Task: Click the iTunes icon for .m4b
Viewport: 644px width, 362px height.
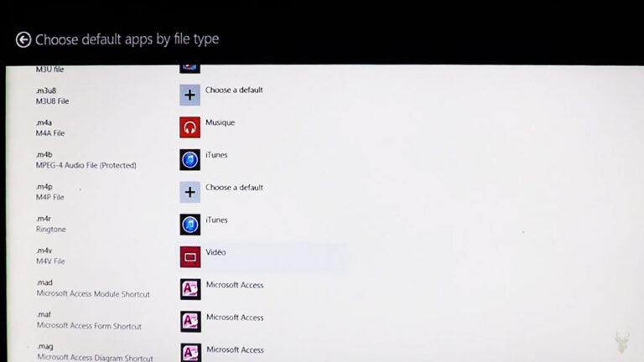Action: tap(190, 160)
